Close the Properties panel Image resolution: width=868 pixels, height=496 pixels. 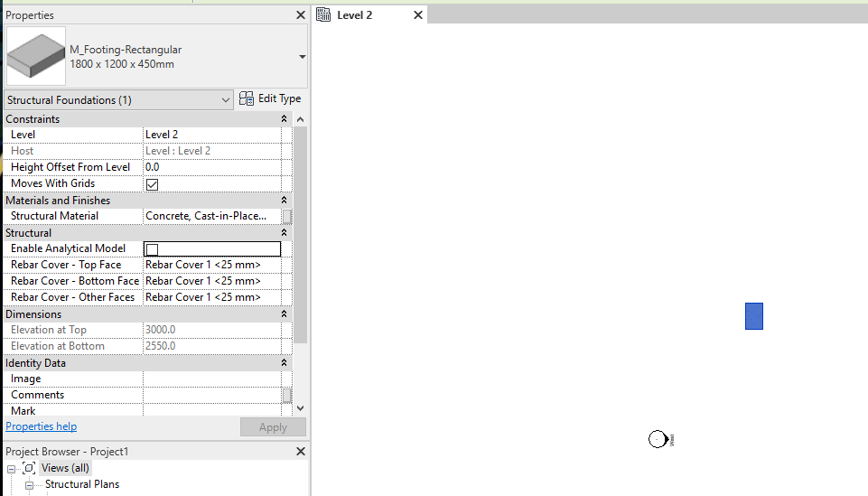click(x=301, y=15)
